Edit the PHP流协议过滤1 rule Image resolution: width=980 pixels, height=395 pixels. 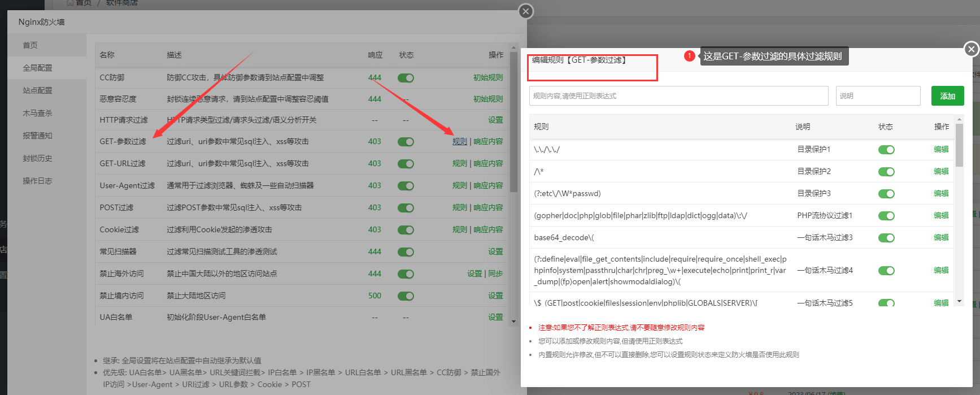point(941,215)
